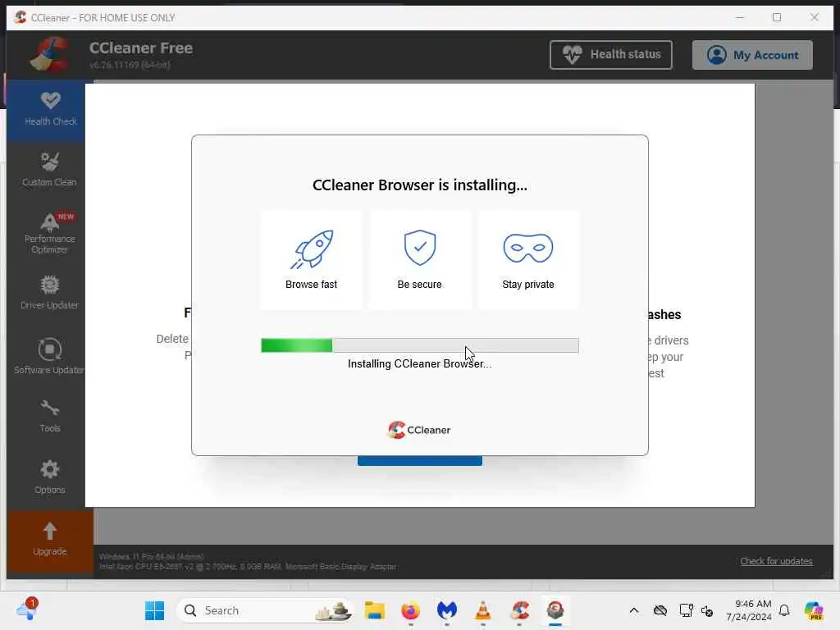Open Driver Updater in the sidebar

click(50, 293)
